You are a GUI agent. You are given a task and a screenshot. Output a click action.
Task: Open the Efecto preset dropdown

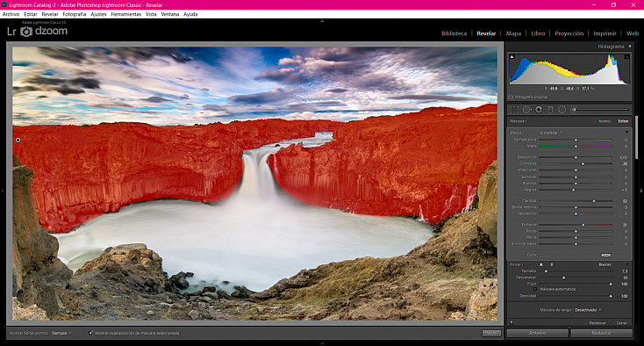(551, 133)
